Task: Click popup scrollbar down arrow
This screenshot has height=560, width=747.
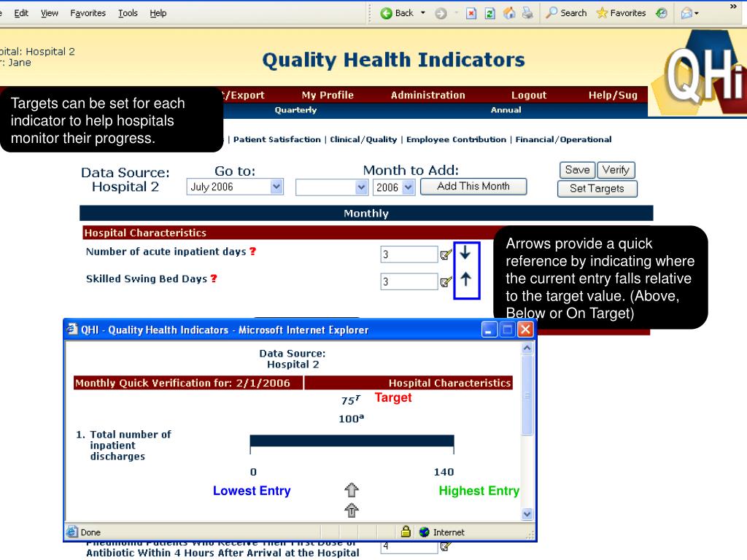Action: point(527,514)
